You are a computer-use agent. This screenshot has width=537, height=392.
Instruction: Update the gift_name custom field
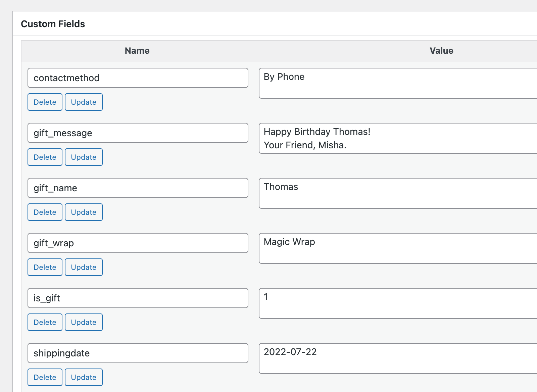click(x=84, y=212)
